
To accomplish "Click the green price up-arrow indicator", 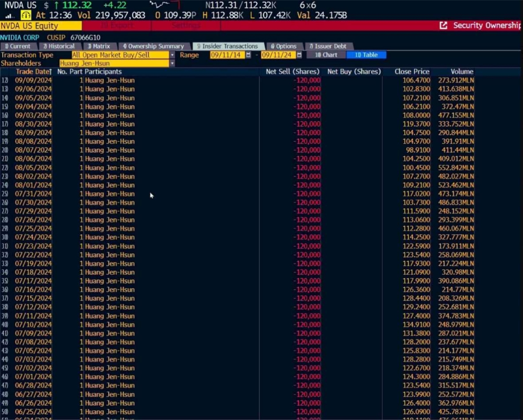I will click(56, 5).
